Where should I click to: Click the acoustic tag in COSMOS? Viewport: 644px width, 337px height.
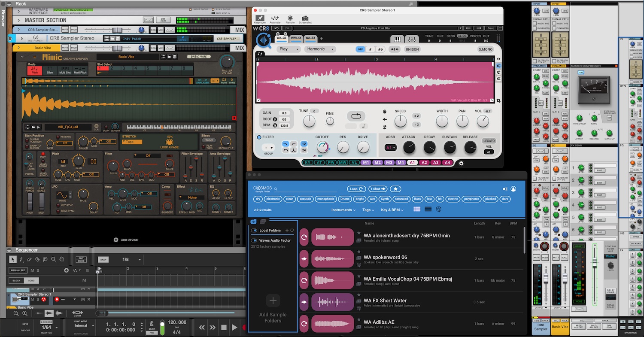[305, 199]
